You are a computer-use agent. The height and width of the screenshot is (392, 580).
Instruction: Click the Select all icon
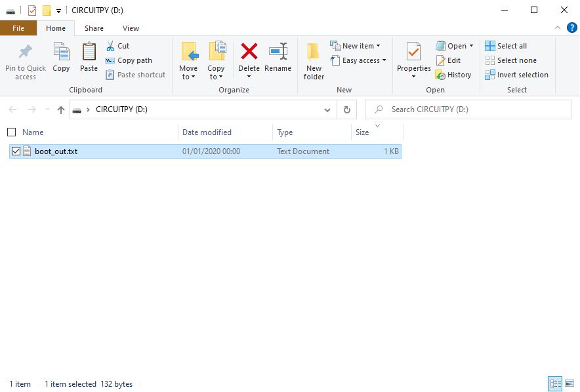point(489,46)
